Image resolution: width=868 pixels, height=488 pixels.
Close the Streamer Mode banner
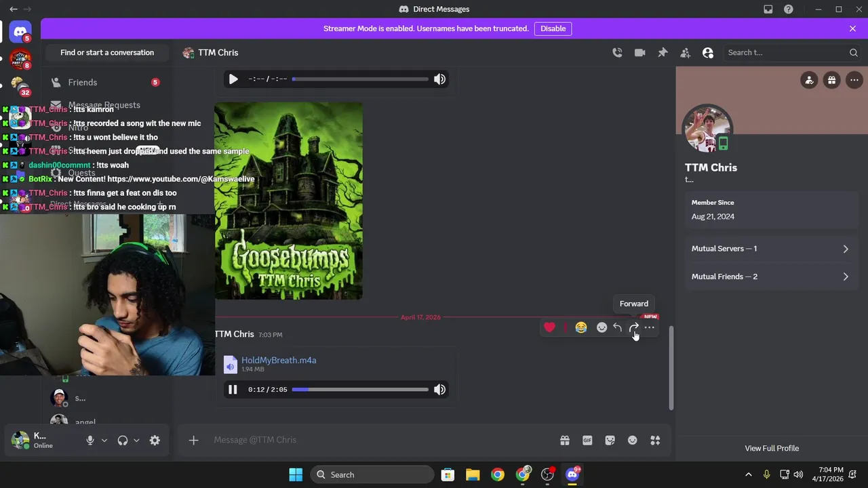click(852, 28)
